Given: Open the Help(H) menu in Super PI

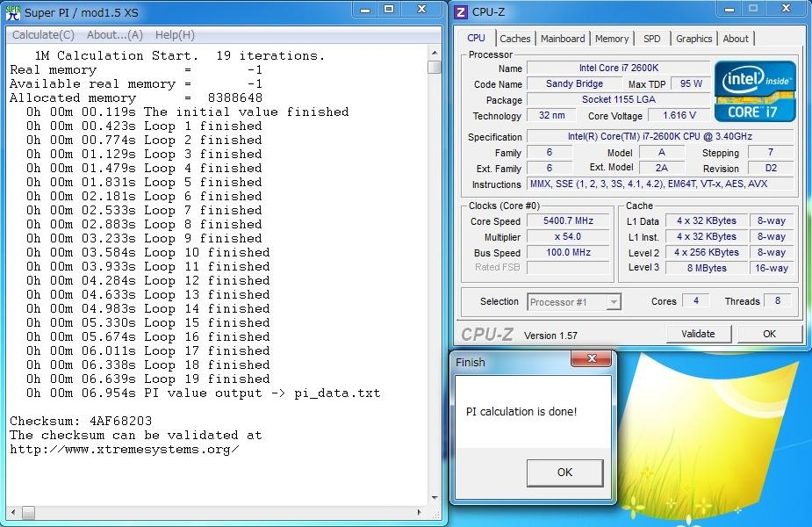Looking at the screenshot, I should point(175,35).
